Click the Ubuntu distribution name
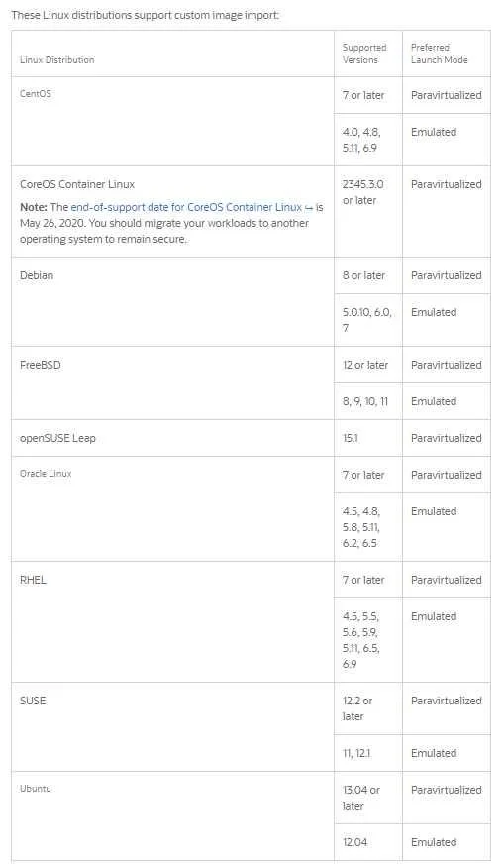The height and width of the screenshot is (865, 504). point(36,789)
